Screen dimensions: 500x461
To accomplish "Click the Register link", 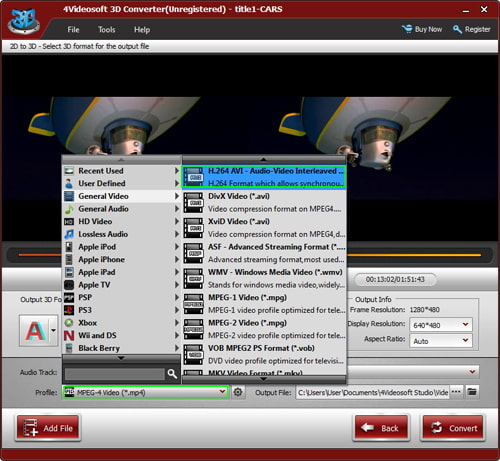I will click(472, 29).
